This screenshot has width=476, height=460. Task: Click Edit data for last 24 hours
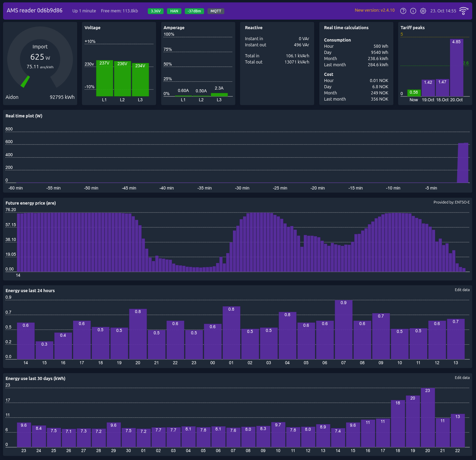point(462,290)
